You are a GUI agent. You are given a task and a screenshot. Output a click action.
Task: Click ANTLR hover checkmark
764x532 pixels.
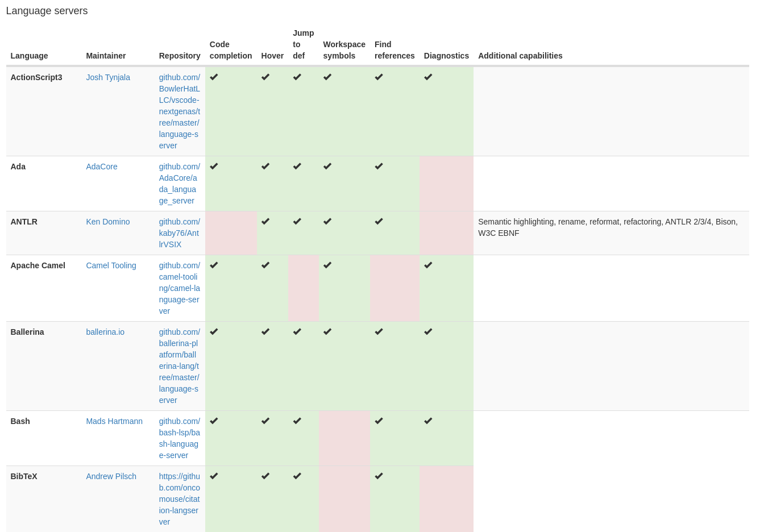point(265,221)
